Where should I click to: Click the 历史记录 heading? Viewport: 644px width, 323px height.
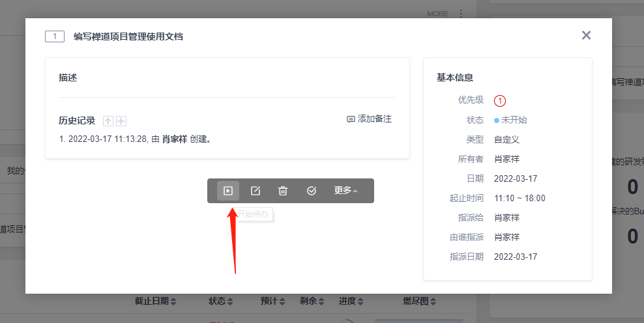[77, 120]
